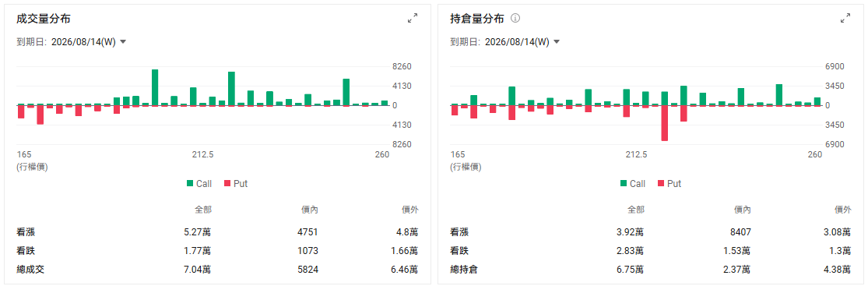This screenshot has height=286, width=868.
Task: Select put open interest total 2.83萬
Action: (631, 251)
